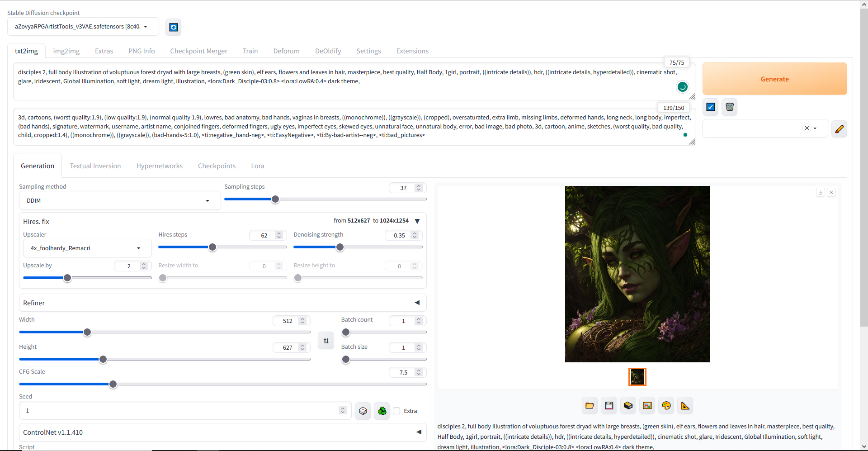
Task: Click the trash icon to clear prompt
Action: [729, 107]
